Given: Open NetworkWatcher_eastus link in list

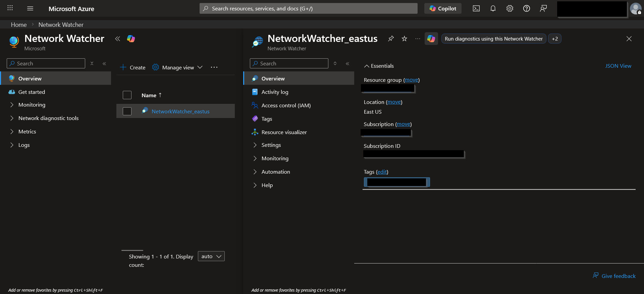Looking at the screenshot, I should tap(180, 111).
